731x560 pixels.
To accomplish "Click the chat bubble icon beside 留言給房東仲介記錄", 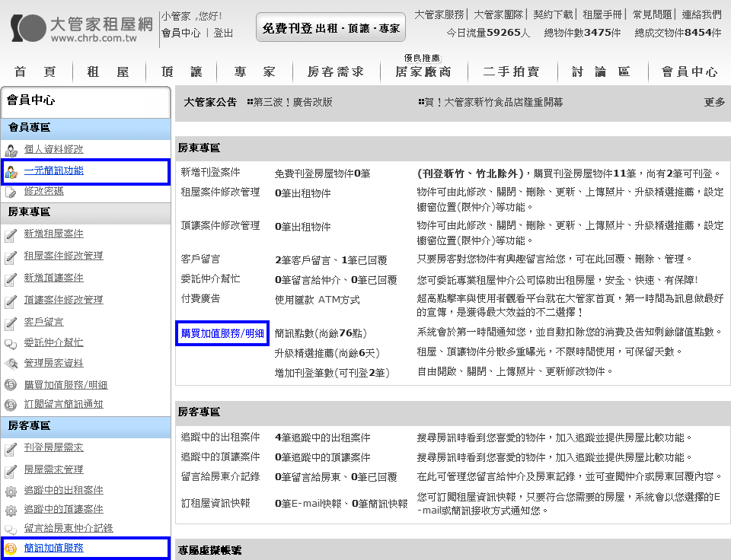I will pos(11,529).
